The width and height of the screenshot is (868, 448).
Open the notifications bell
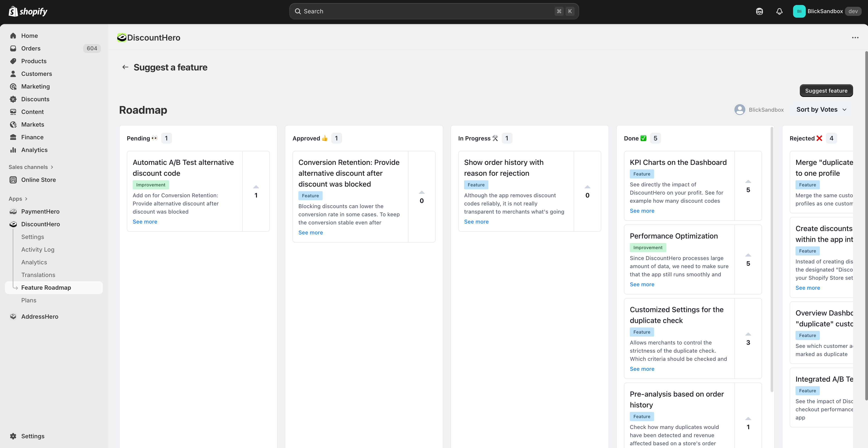click(x=779, y=12)
